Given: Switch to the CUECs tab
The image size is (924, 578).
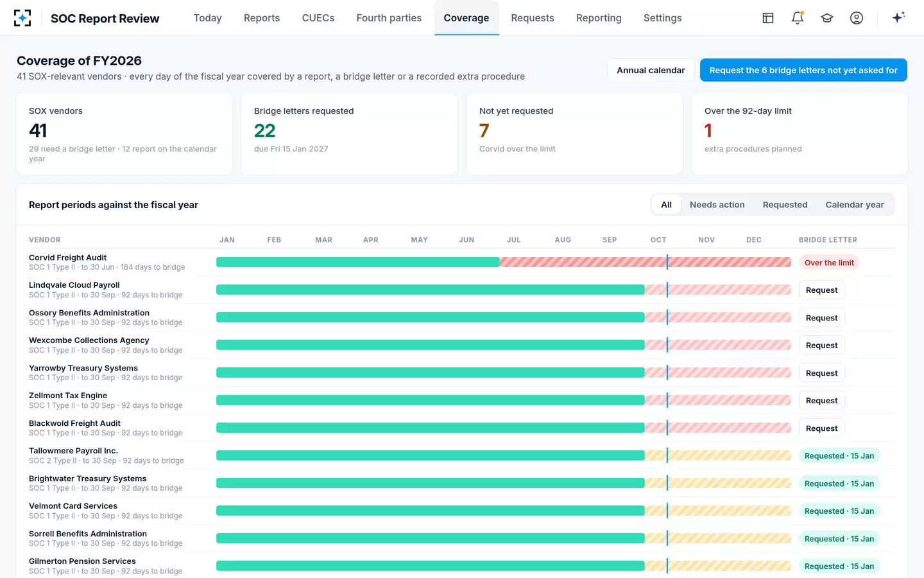Looking at the screenshot, I should click(x=318, y=18).
